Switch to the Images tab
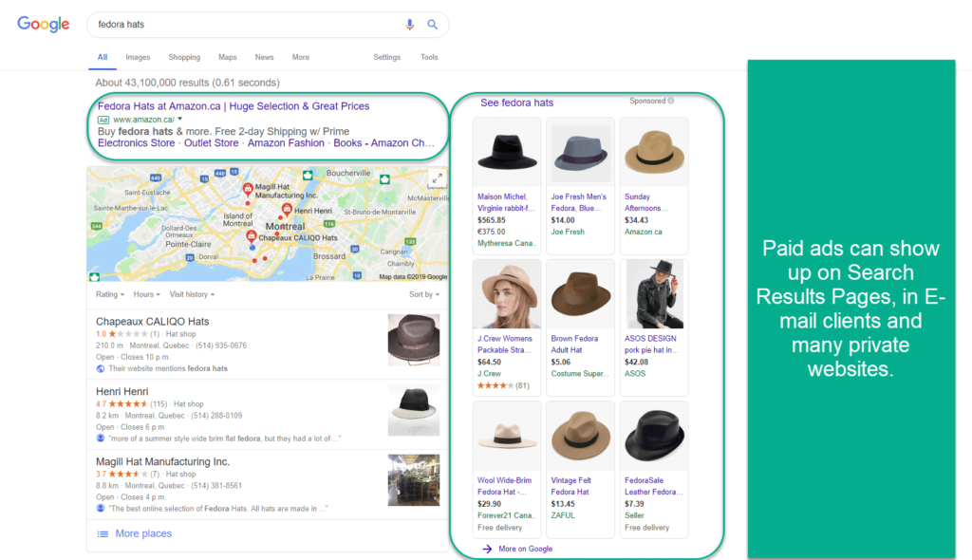Image resolution: width=972 pixels, height=560 pixels. [138, 57]
